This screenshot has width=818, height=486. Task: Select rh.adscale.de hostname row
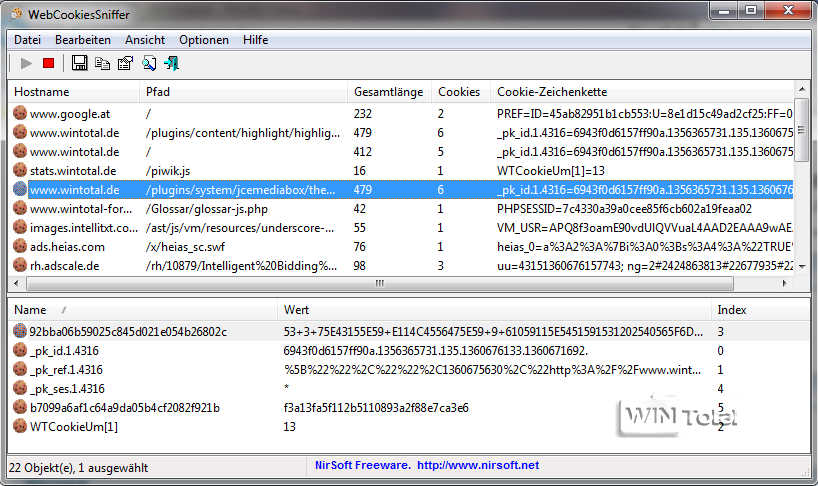pos(65,266)
